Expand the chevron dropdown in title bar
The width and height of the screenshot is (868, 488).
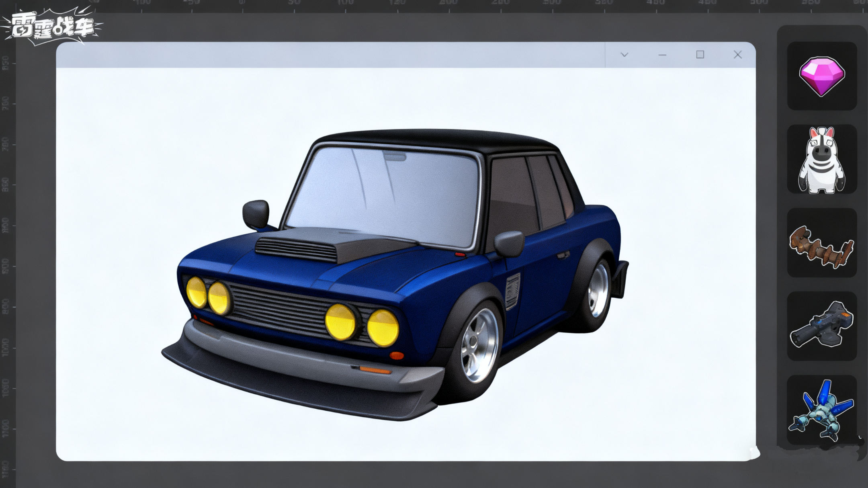(624, 55)
